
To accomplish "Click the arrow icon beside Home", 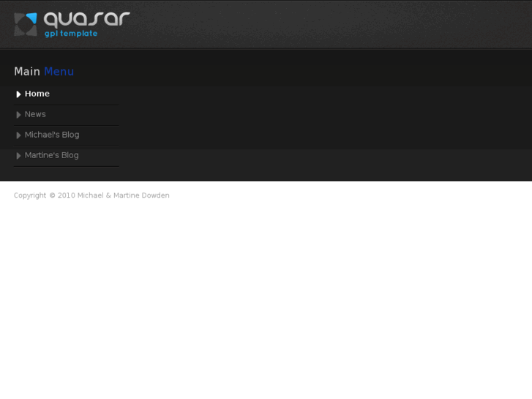I will point(19,94).
